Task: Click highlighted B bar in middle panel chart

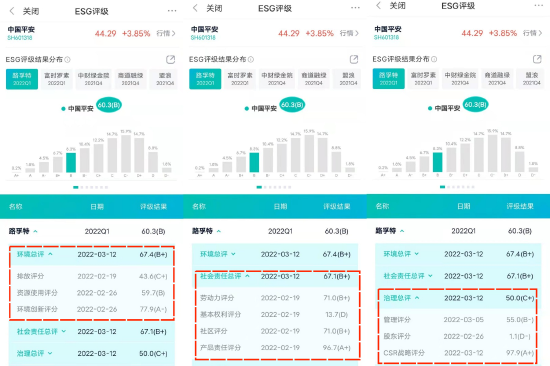Action: coord(254,162)
